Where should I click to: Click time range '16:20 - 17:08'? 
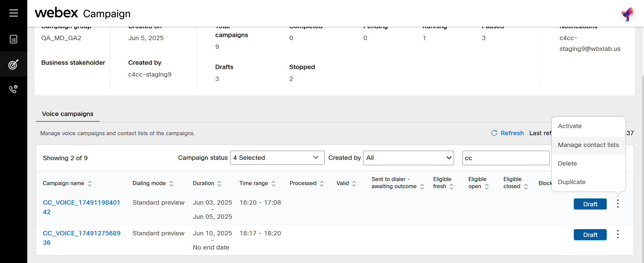tap(260, 203)
